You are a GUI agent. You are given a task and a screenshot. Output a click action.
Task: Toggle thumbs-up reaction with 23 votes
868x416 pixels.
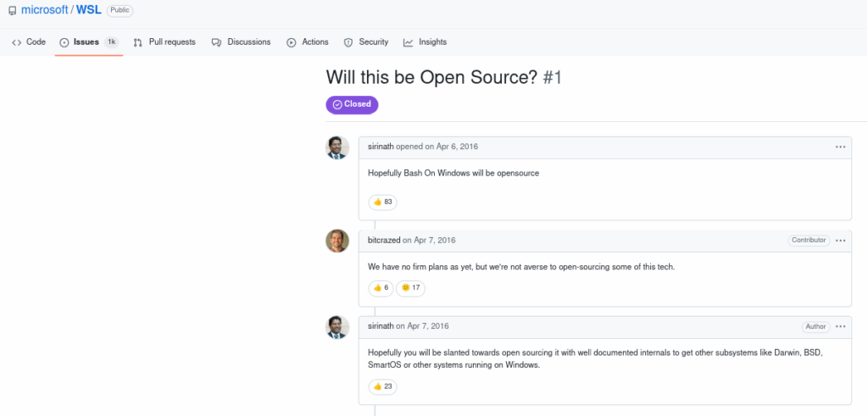pos(382,386)
